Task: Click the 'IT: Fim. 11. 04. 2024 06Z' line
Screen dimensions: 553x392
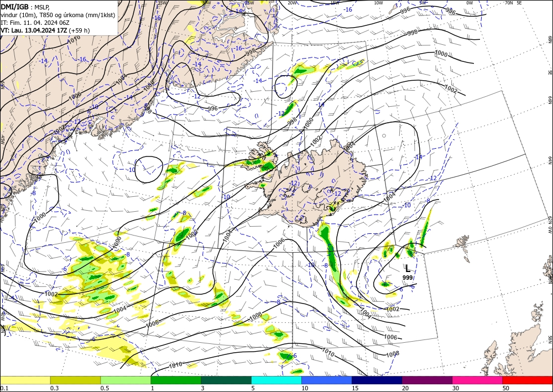Action: click(x=35, y=23)
